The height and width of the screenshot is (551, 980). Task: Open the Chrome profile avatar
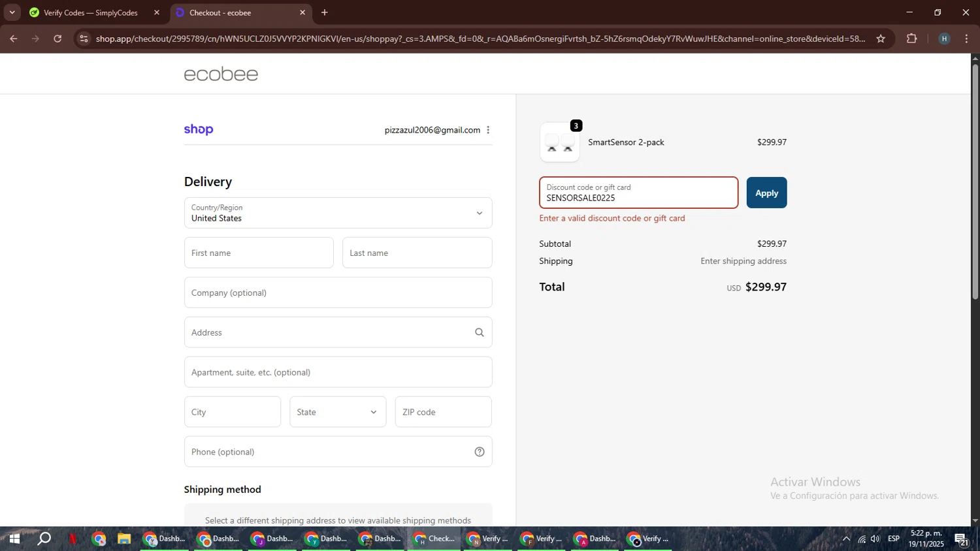pos(944,39)
